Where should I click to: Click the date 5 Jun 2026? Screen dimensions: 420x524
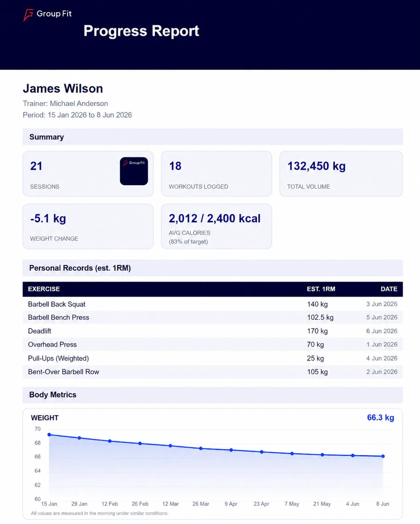382,317
